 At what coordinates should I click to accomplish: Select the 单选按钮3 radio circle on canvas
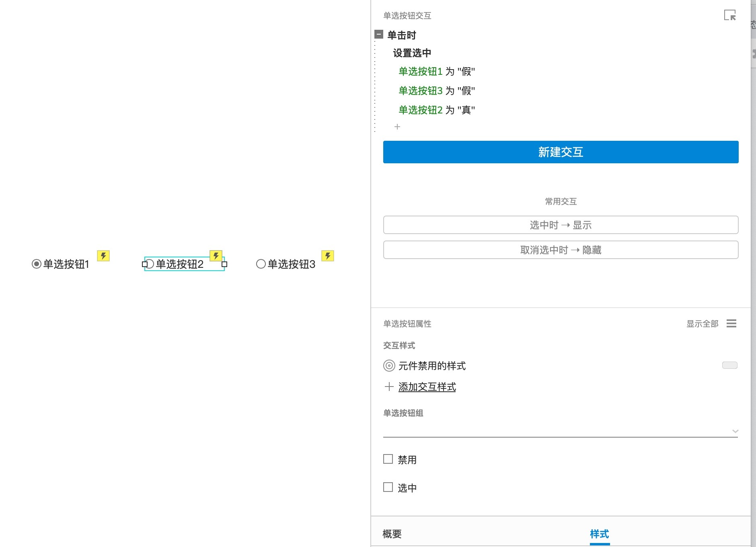tap(260, 264)
